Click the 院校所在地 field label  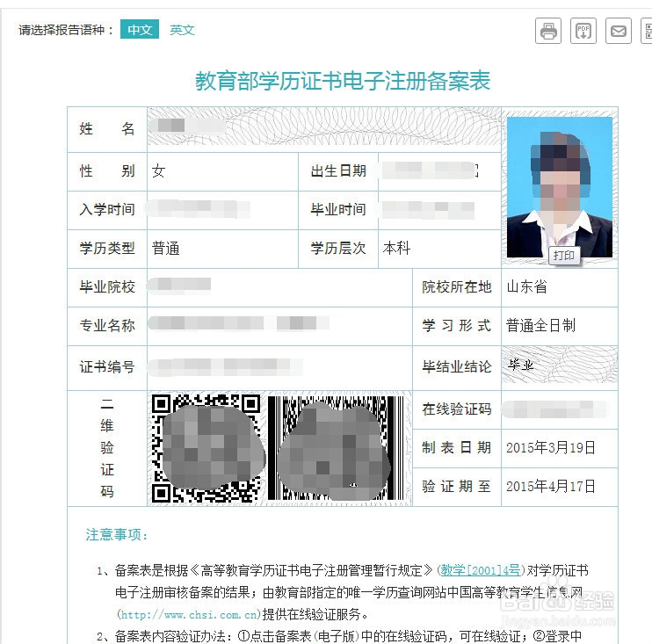point(457,287)
